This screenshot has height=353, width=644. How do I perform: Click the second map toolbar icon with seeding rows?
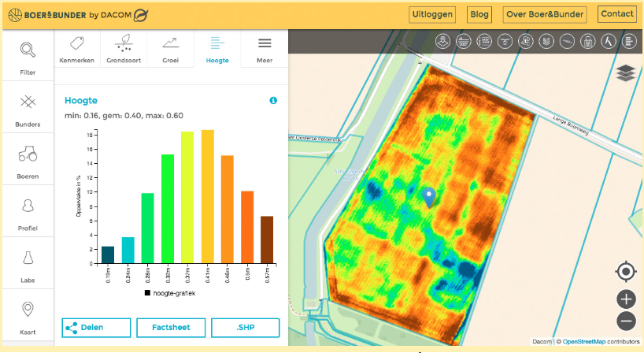(464, 41)
